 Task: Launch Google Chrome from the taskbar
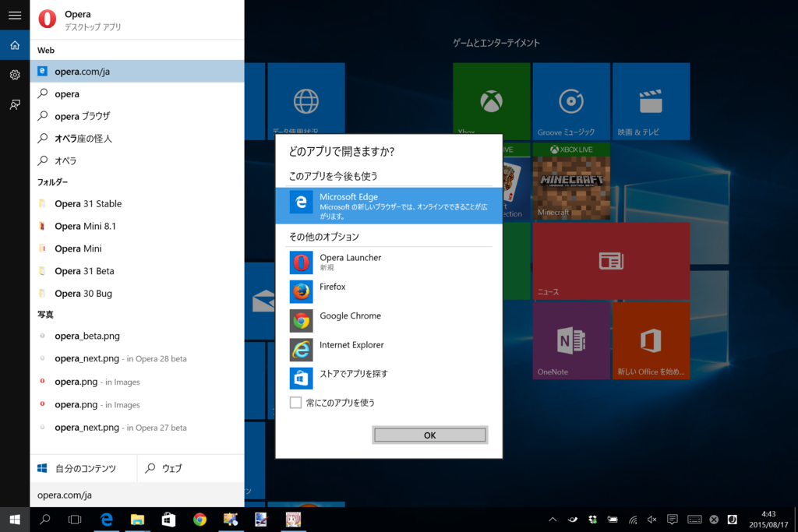click(x=199, y=520)
